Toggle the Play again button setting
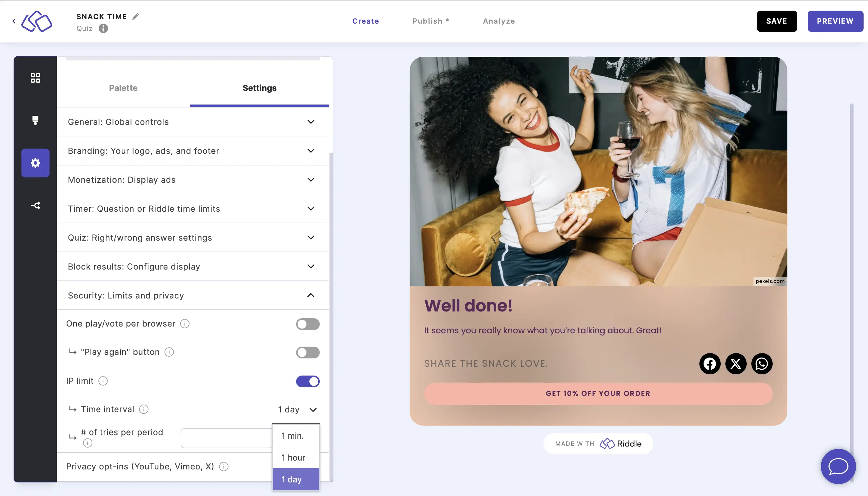The width and height of the screenshot is (868, 496). (308, 352)
